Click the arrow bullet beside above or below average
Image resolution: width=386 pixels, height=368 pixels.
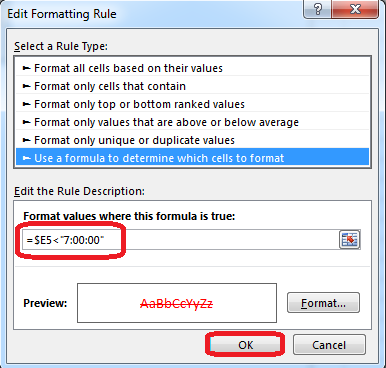26,122
